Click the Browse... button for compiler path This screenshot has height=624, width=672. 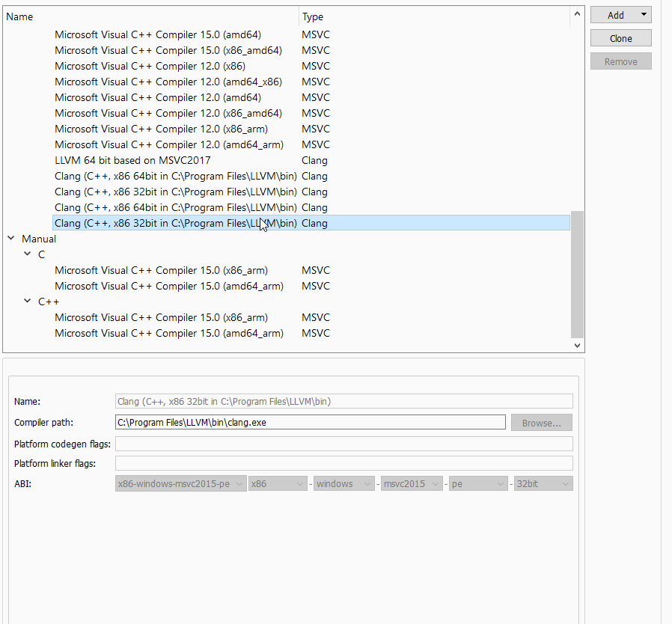pyautogui.click(x=541, y=423)
